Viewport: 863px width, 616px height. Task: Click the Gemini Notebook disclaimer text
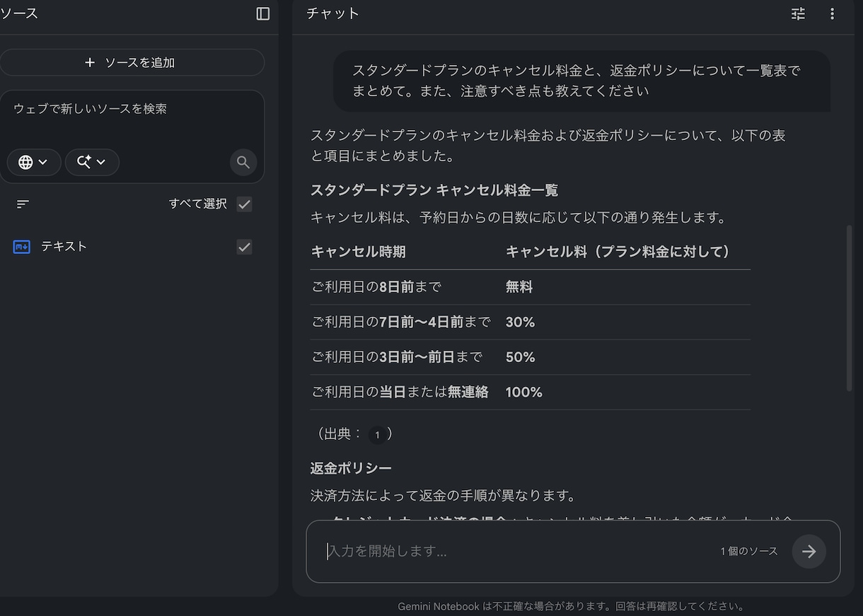571,607
